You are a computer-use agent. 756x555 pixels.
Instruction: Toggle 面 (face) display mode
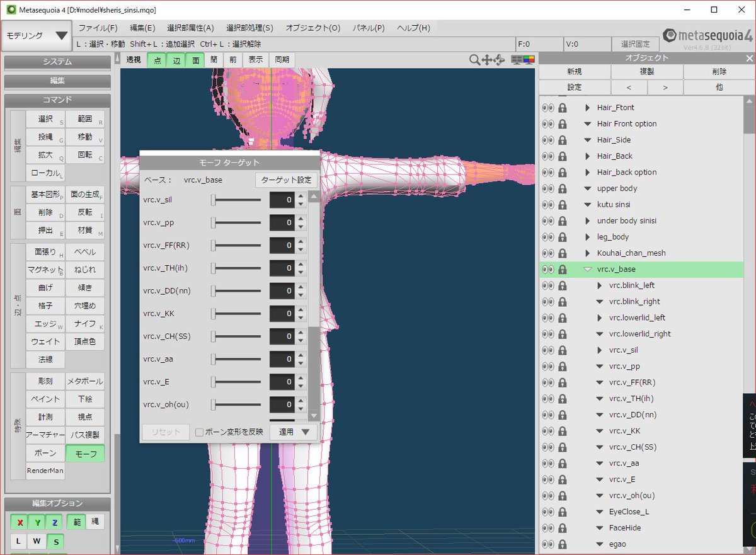pos(195,60)
